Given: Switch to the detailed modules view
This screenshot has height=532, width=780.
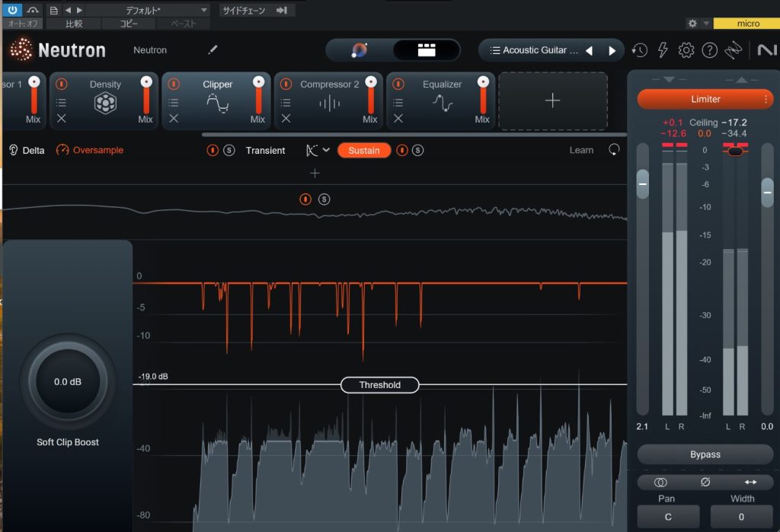Looking at the screenshot, I should point(426,50).
